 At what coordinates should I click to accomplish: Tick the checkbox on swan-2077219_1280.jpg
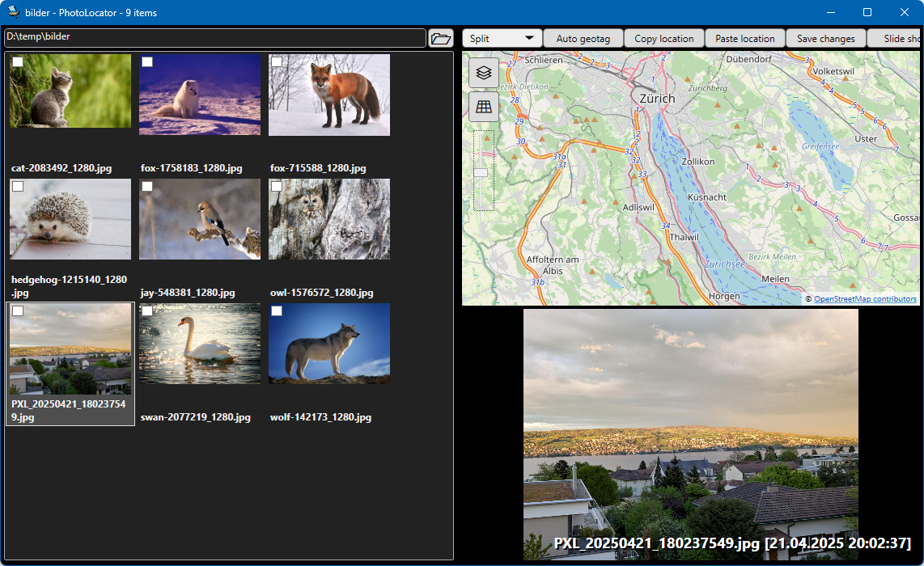pos(147,310)
